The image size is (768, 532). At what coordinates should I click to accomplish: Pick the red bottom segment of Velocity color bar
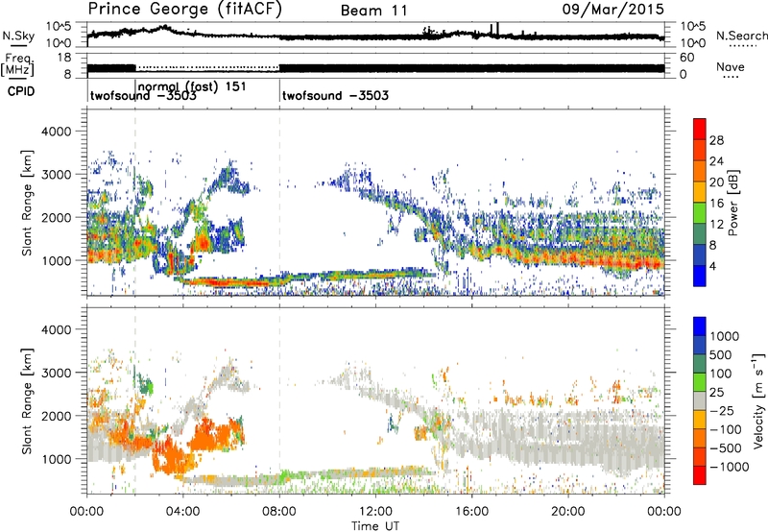pyautogui.click(x=700, y=475)
